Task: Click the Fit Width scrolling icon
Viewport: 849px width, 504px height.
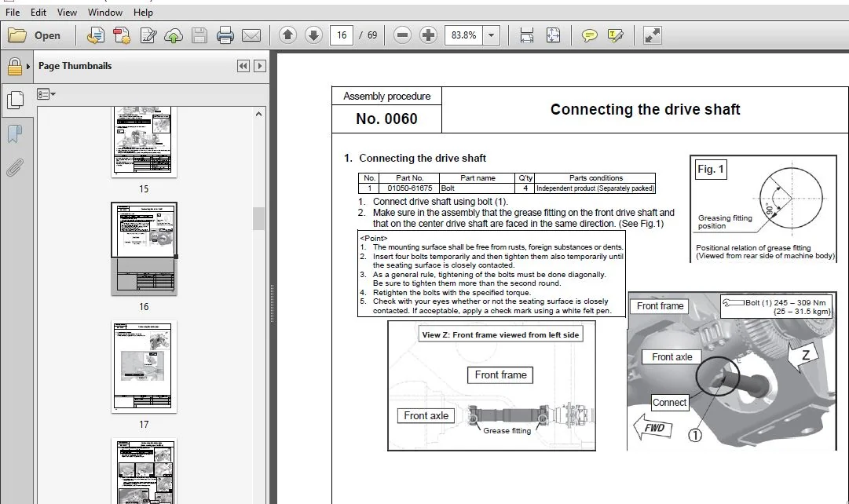Action: point(526,35)
